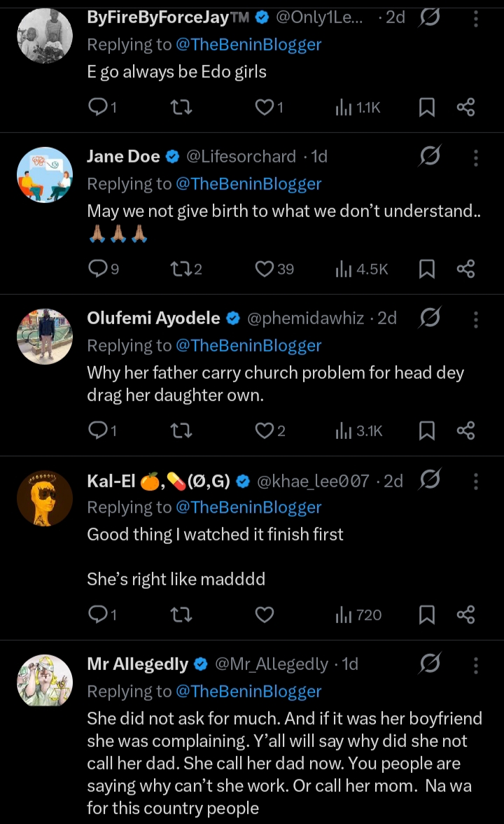The height and width of the screenshot is (824, 504).
Task: Tap Jane Doe's profile avatar
Action: point(45,175)
